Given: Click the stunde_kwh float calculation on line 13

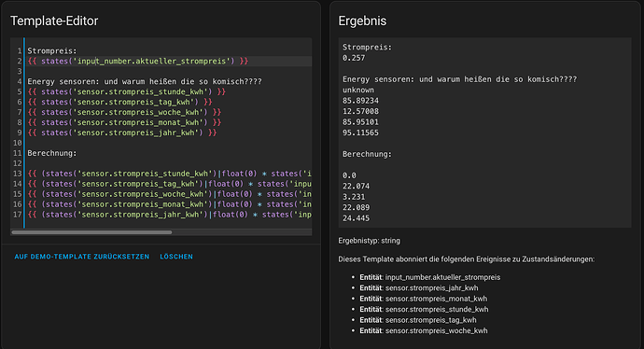Looking at the screenshot, I should click(x=170, y=174).
